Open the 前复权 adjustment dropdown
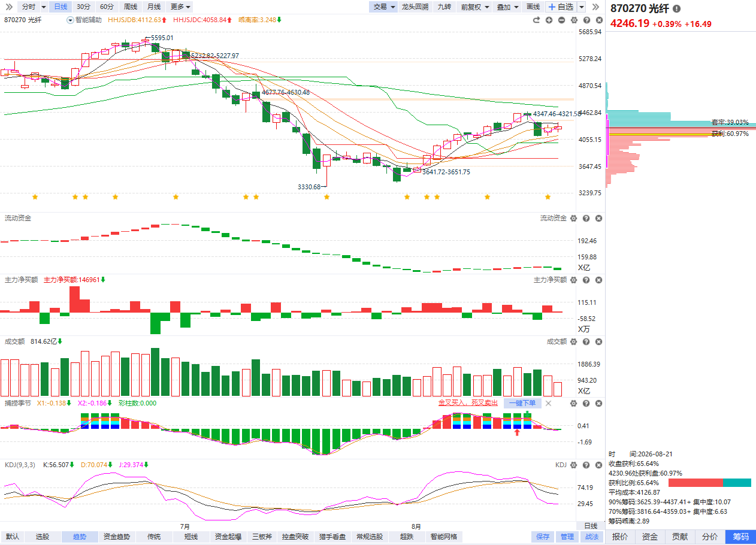The image size is (756, 545). tap(474, 7)
